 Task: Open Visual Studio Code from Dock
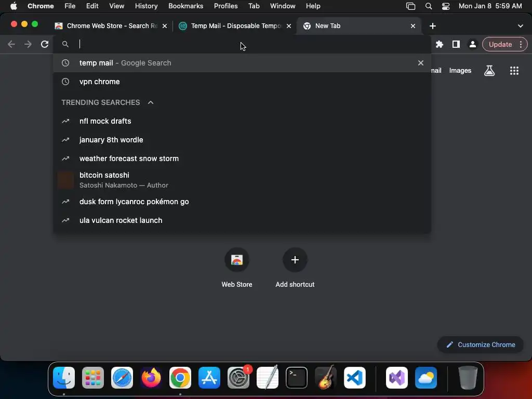(x=355, y=378)
